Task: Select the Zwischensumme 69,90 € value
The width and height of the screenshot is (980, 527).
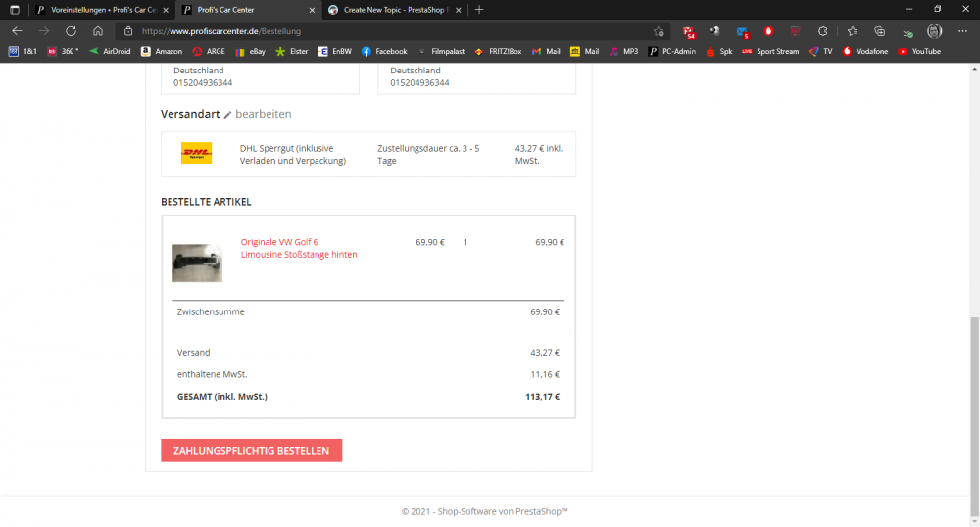Action: 545,311
